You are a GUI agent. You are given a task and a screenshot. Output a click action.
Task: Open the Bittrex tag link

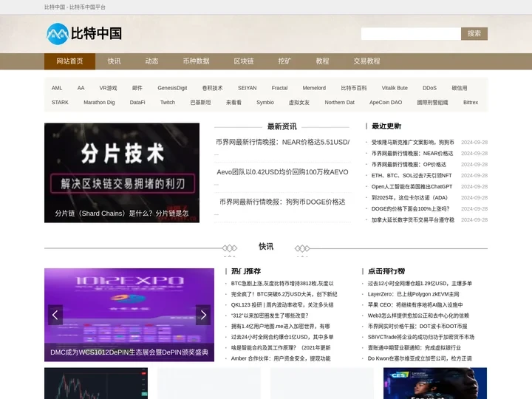pyautogui.click(x=471, y=102)
